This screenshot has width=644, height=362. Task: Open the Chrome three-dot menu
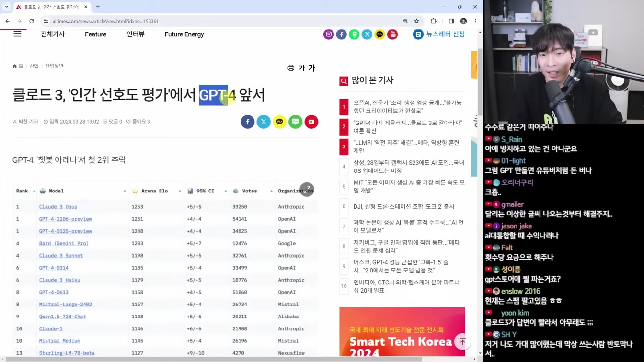pos(475,21)
